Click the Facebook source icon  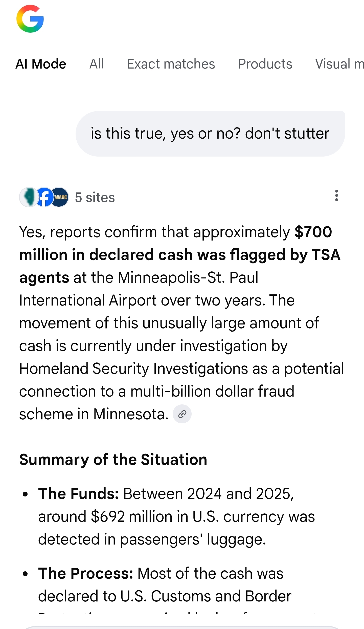(44, 197)
